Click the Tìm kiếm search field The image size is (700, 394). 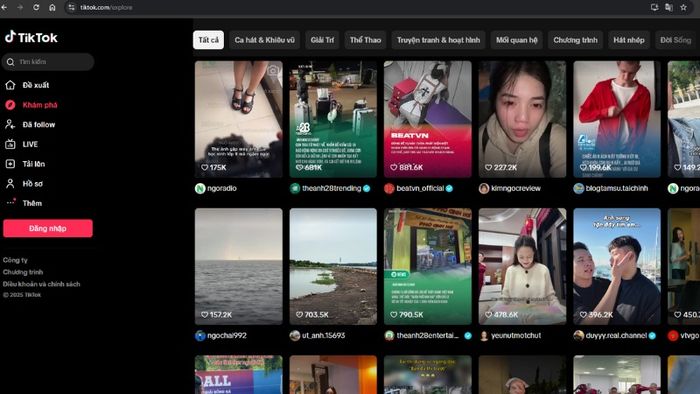(x=48, y=62)
